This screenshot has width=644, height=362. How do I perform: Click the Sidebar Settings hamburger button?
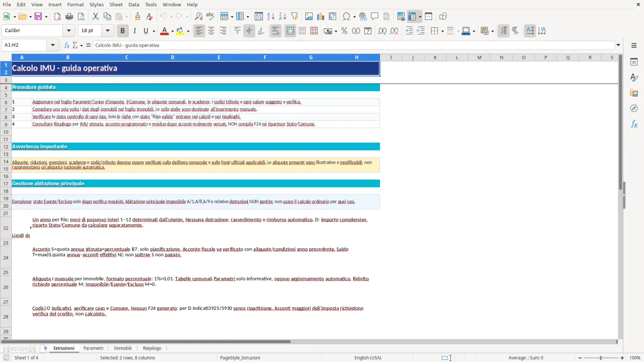tap(634, 46)
